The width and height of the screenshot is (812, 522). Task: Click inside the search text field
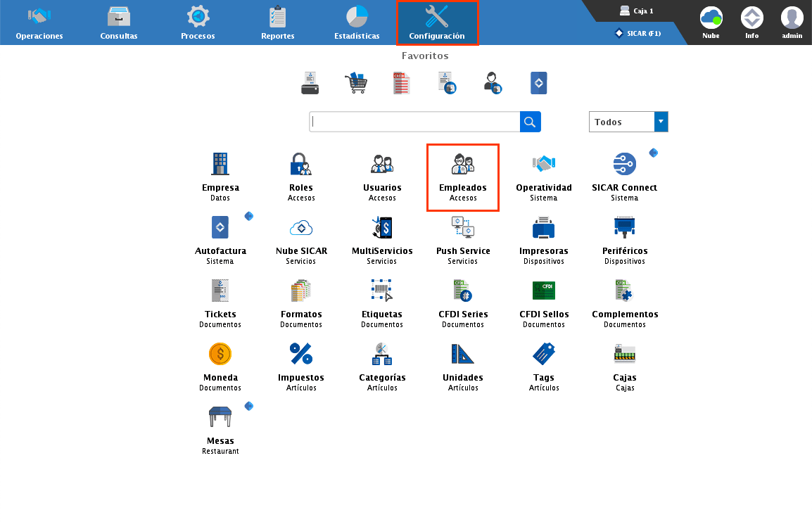point(415,122)
